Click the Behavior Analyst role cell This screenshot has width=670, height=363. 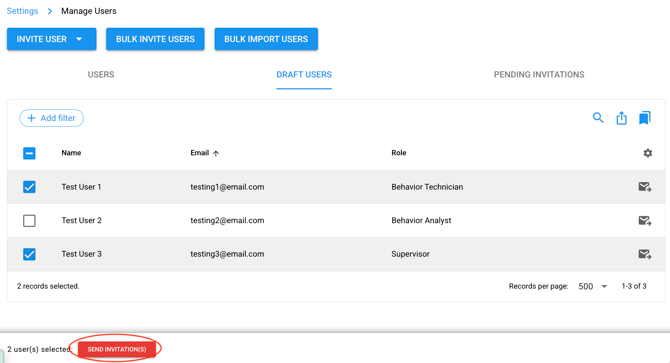point(421,220)
